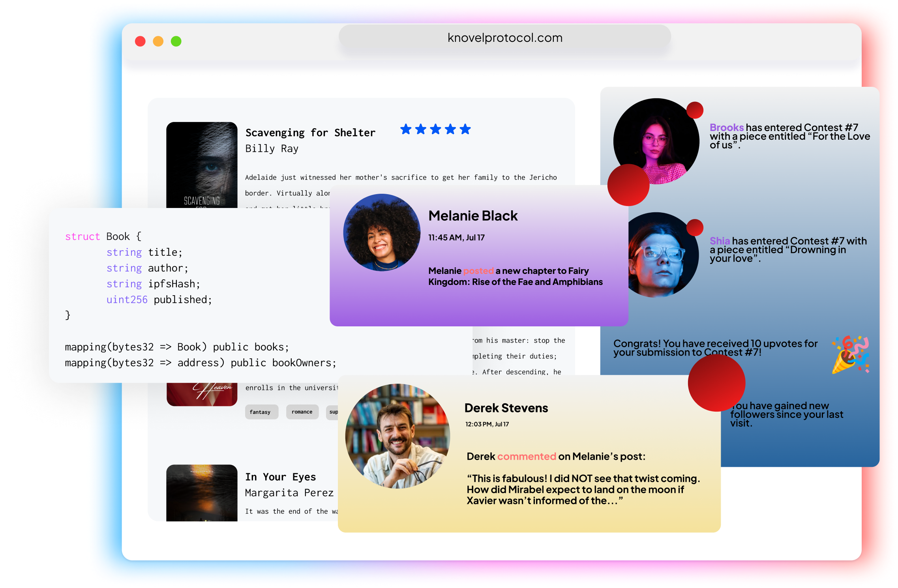Viewport: 898px width, 588px height.
Task: Click the Brooks username link
Action: (x=726, y=127)
